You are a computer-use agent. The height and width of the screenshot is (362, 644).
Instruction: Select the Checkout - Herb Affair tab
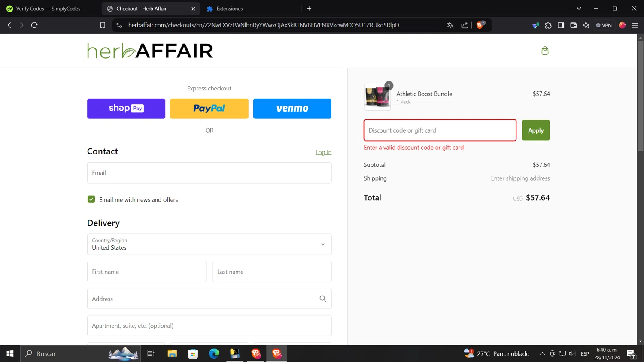tap(151, 9)
